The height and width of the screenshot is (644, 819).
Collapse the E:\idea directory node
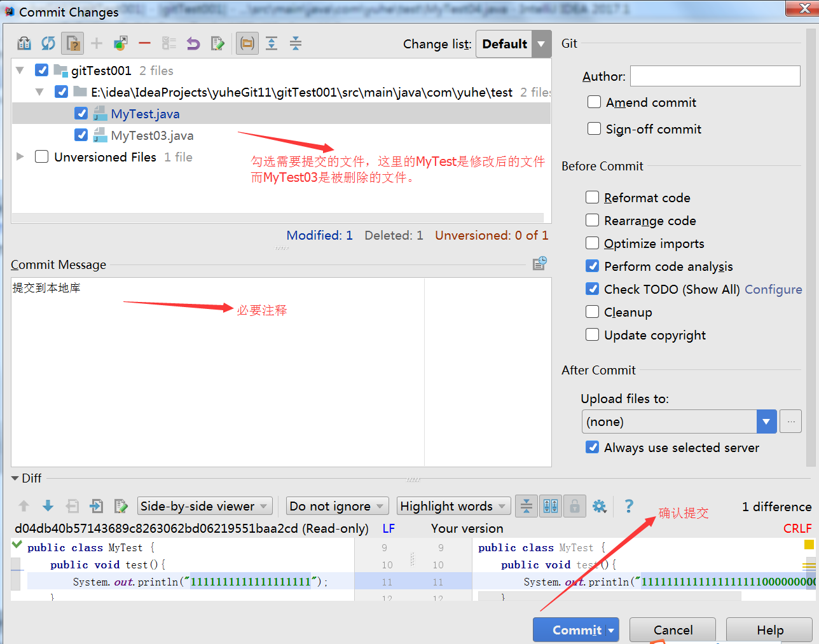pos(39,92)
